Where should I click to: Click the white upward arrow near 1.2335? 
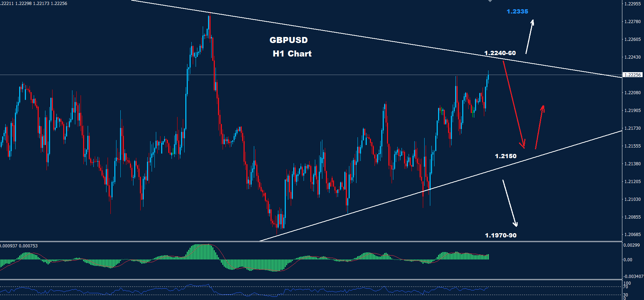[x=529, y=37]
